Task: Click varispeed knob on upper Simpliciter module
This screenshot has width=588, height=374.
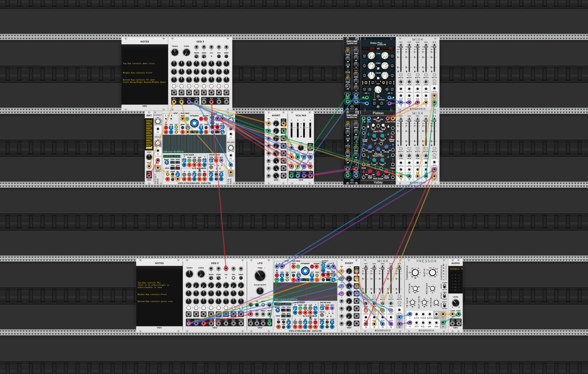Action: pyautogui.click(x=194, y=123)
